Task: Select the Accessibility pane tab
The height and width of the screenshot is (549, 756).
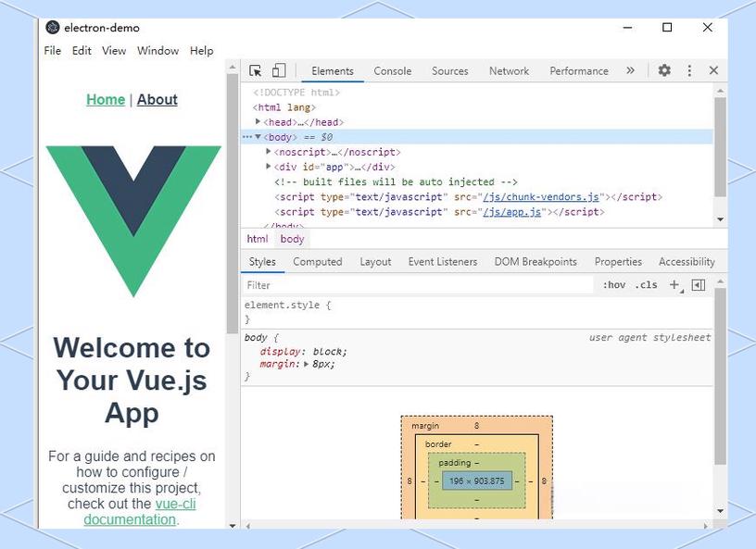Action: pos(687,262)
